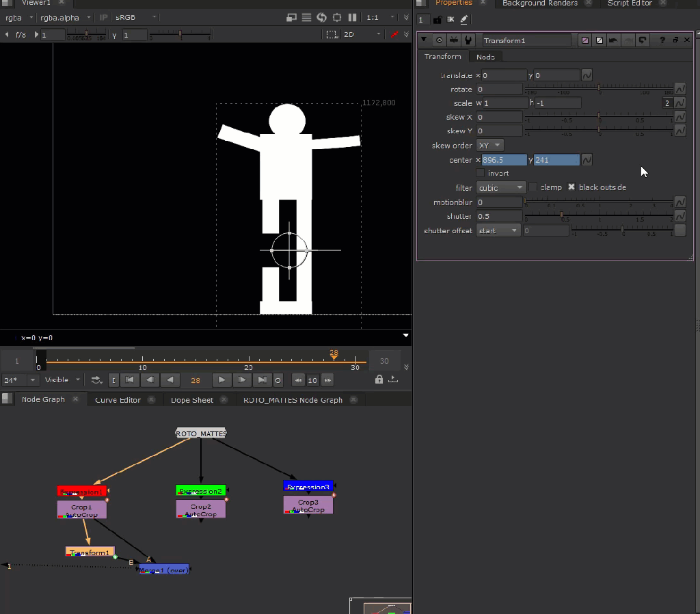Screen dimensions: 700x614
Task: Toggle the clamp checkbox
Action: [x=533, y=187]
